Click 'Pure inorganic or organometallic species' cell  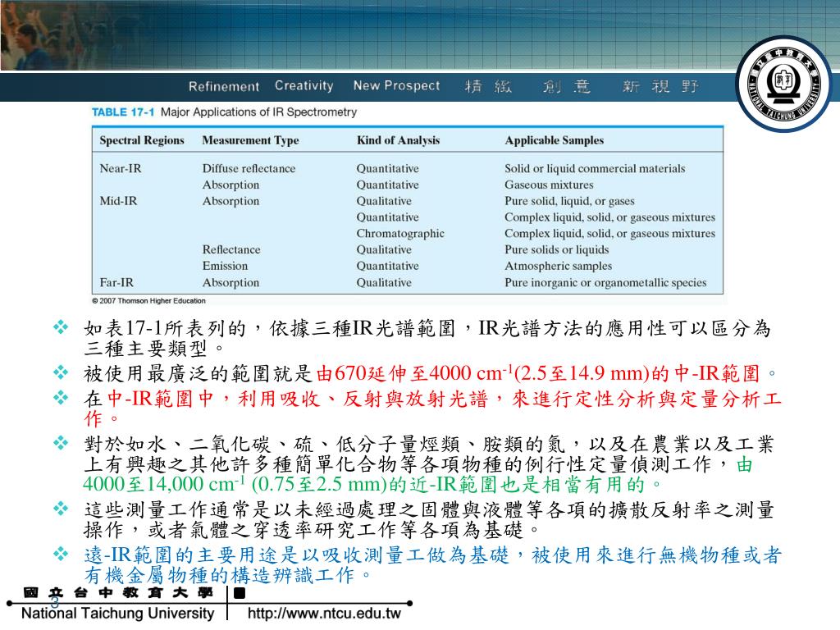605,282
